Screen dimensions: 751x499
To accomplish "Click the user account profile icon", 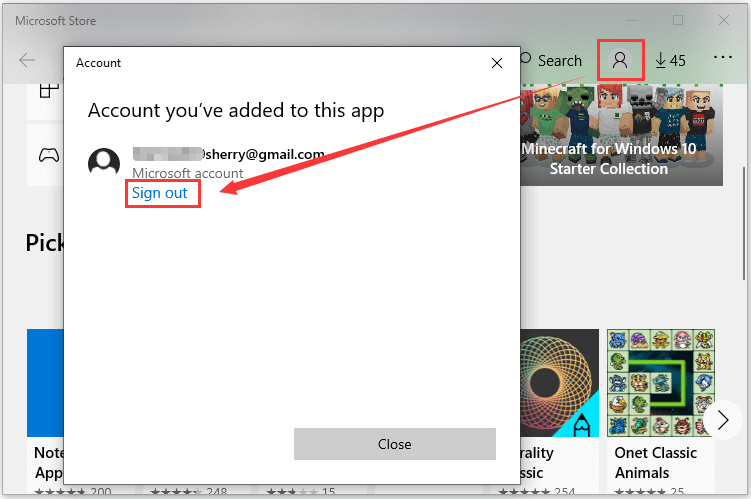I will 620,60.
